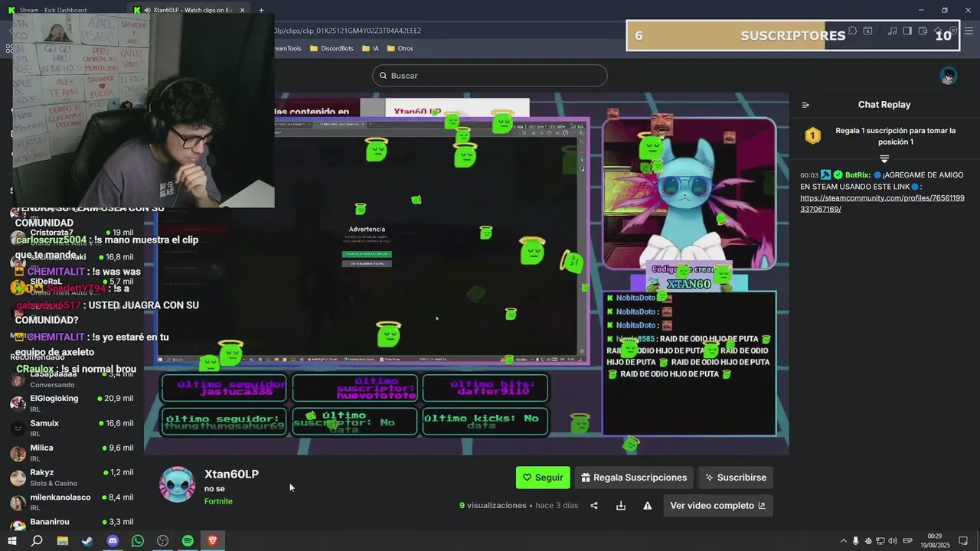This screenshot has height=551, width=980.
Task: Open Windows notification center
Action: [x=964, y=541]
